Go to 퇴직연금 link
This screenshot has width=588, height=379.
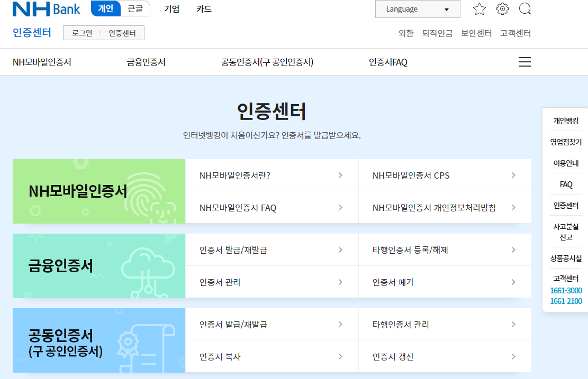(437, 33)
